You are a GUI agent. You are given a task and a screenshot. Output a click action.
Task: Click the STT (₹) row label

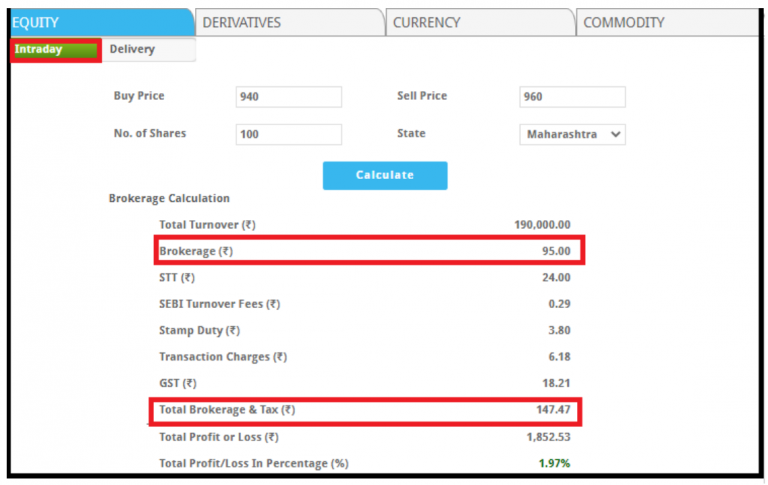(177, 277)
